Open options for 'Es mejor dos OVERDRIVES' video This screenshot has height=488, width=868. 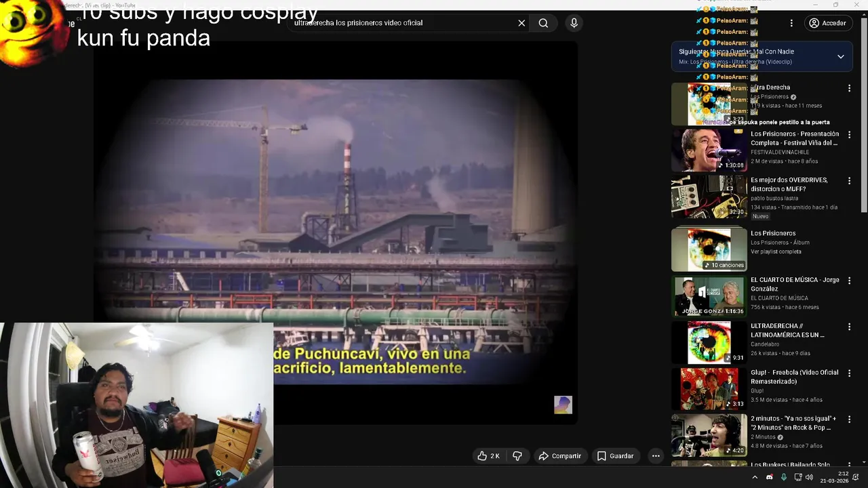pos(849,181)
